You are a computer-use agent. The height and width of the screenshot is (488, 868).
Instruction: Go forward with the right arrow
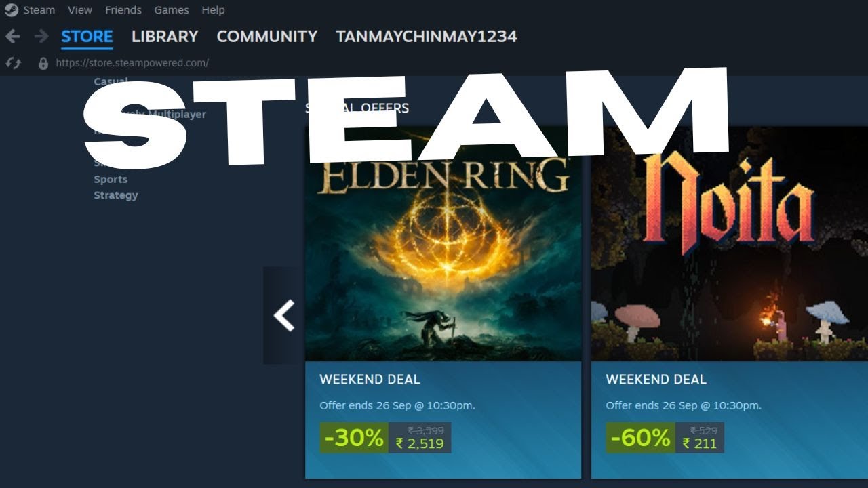[x=41, y=37]
